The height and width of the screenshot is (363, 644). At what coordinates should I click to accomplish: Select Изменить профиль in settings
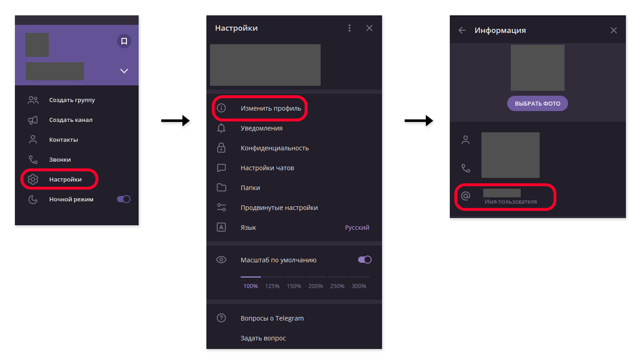coord(271,108)
